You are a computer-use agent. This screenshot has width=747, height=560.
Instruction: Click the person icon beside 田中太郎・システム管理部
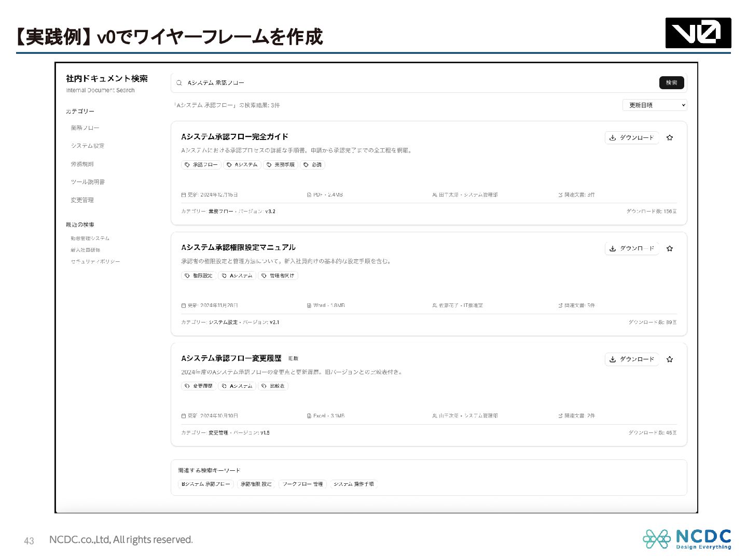[x=435, y=195]
